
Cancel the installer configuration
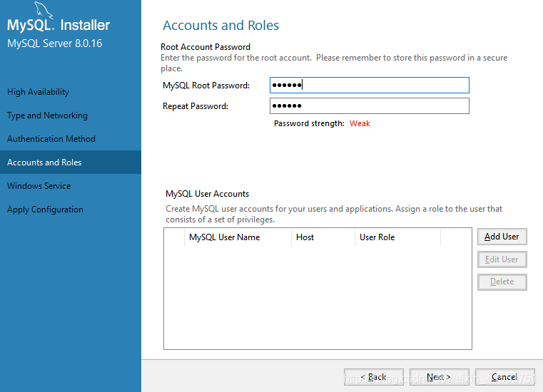tap(505, 377)
